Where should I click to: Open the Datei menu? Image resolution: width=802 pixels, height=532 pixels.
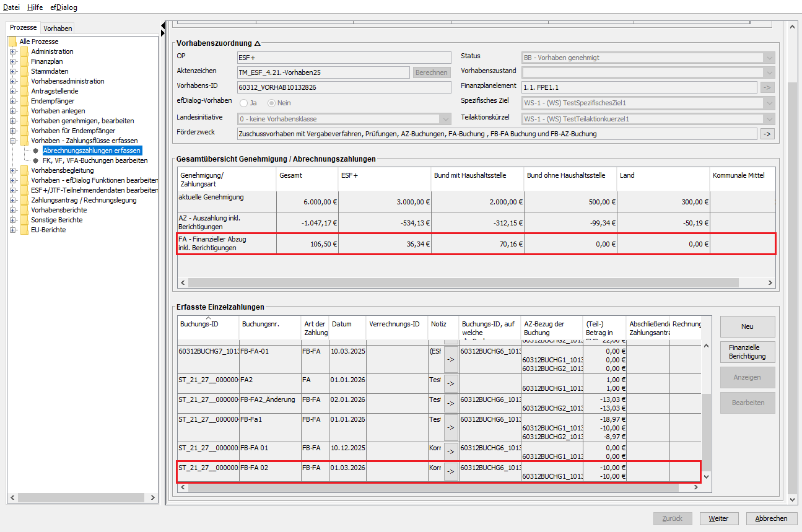tap(12, 7)
